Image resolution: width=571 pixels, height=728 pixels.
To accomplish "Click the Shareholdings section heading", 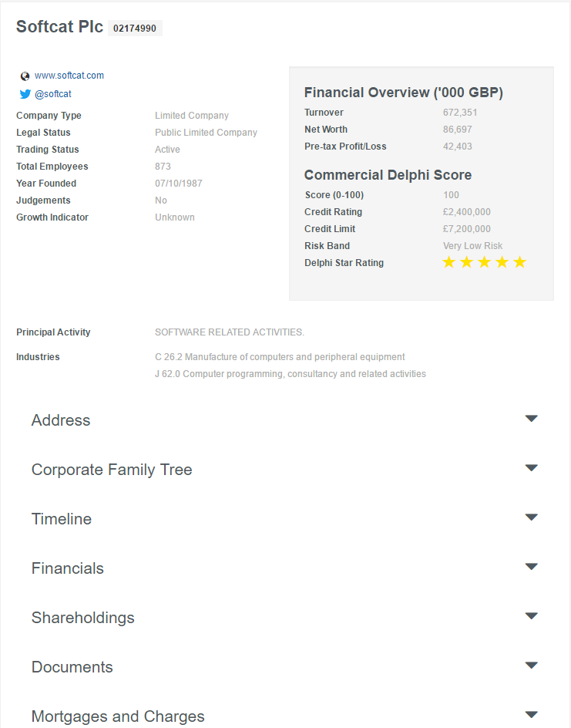I will [83, 618].
